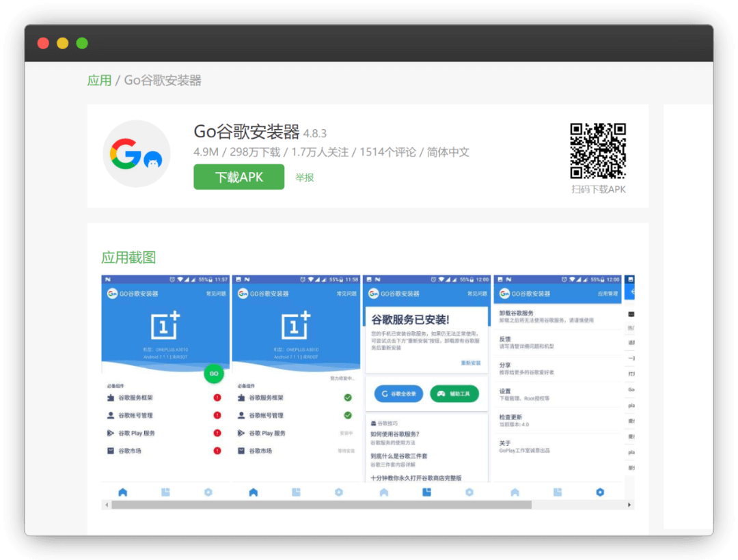Click the Go谷歌安装器 app logo icon
Image resolution: width=738 pixels, height=560 pixels.
(137, 154)
